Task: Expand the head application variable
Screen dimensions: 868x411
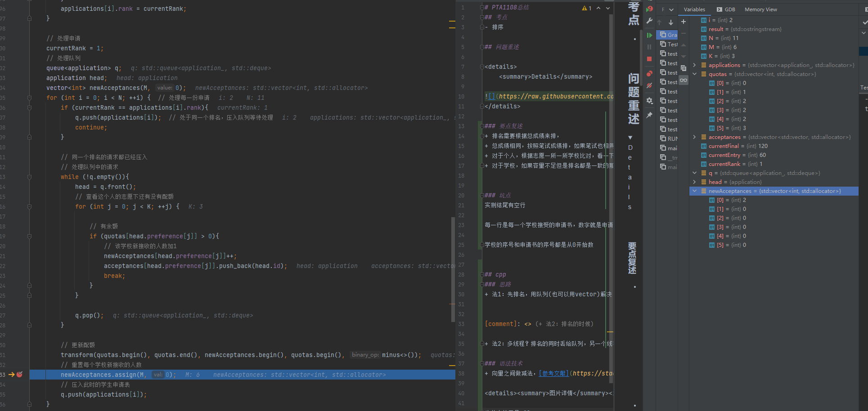Action: (x=694, y=182)
